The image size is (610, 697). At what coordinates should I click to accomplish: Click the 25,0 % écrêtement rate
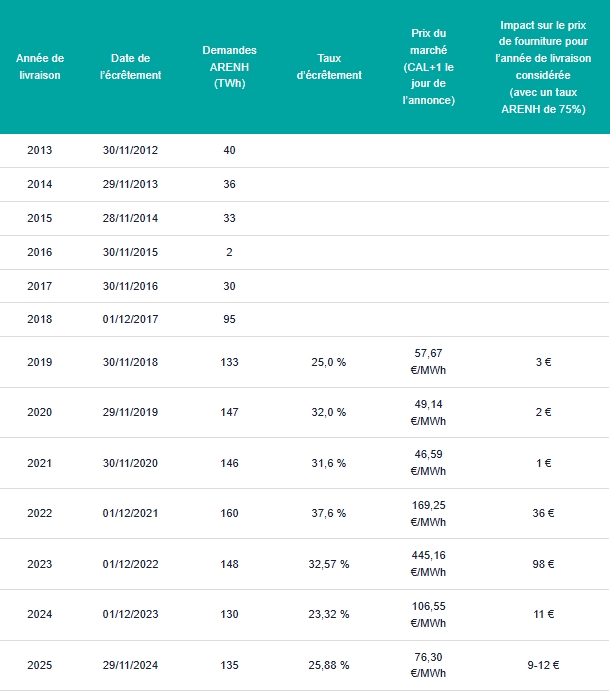pyautogui.click(x=329, y=362)
